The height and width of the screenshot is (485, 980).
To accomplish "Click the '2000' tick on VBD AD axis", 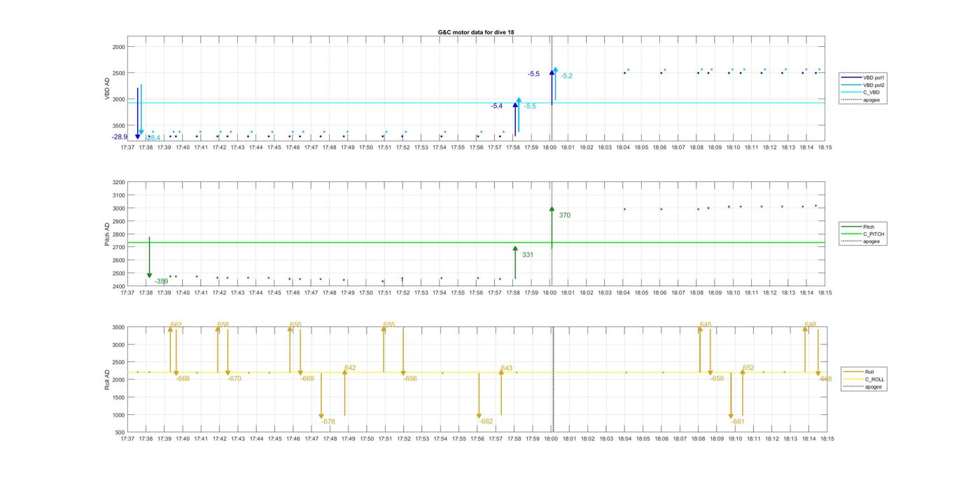I will [118, 47].
